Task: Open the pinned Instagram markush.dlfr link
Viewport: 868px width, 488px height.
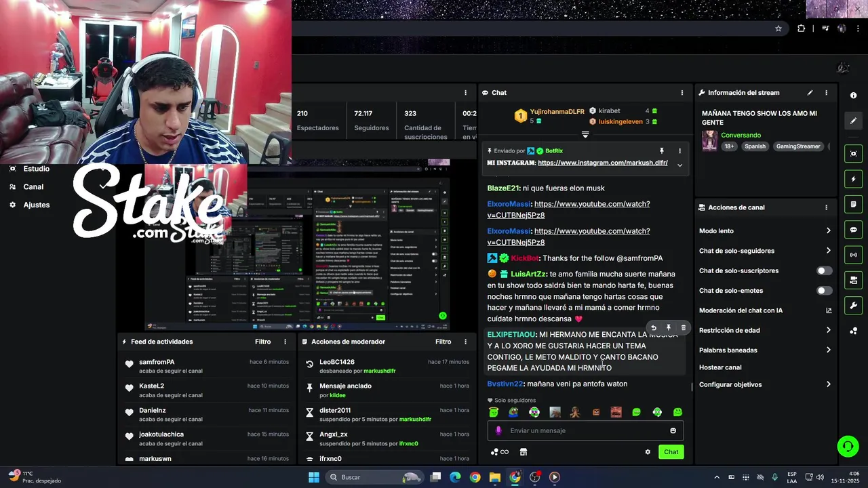Action: (x=602, y=163)
